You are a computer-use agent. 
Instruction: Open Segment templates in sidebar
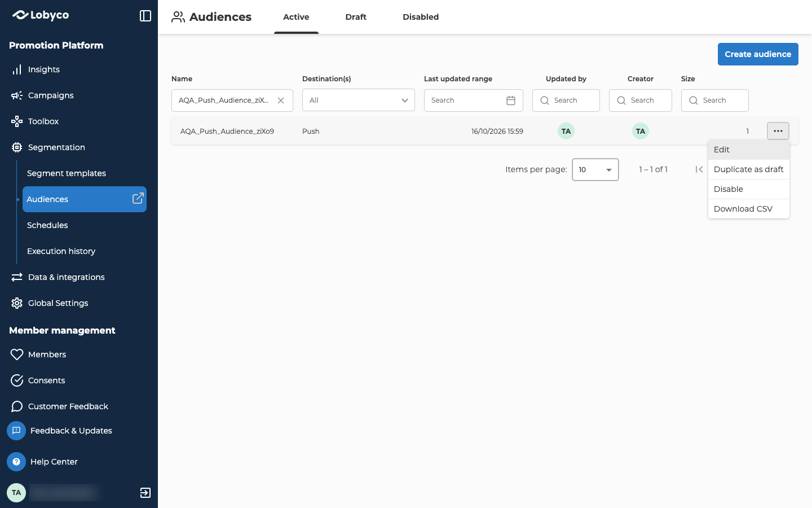coord(67,173)
